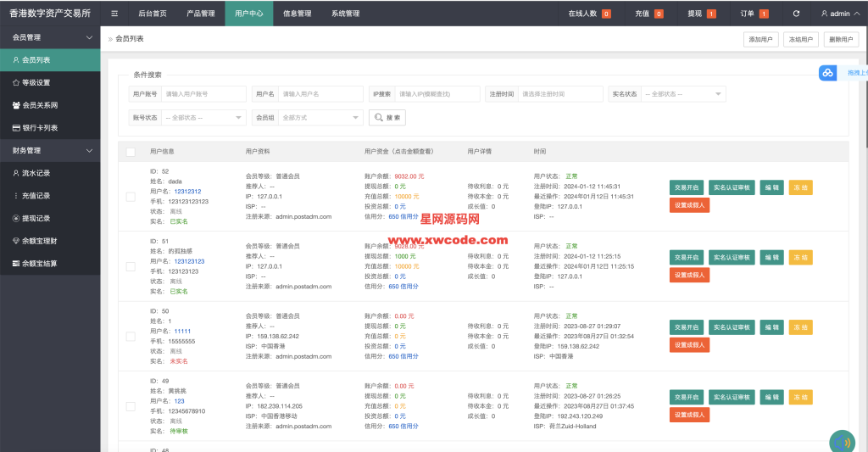
Task: Open the 系统管理 top menu
Action: [345, 14]
